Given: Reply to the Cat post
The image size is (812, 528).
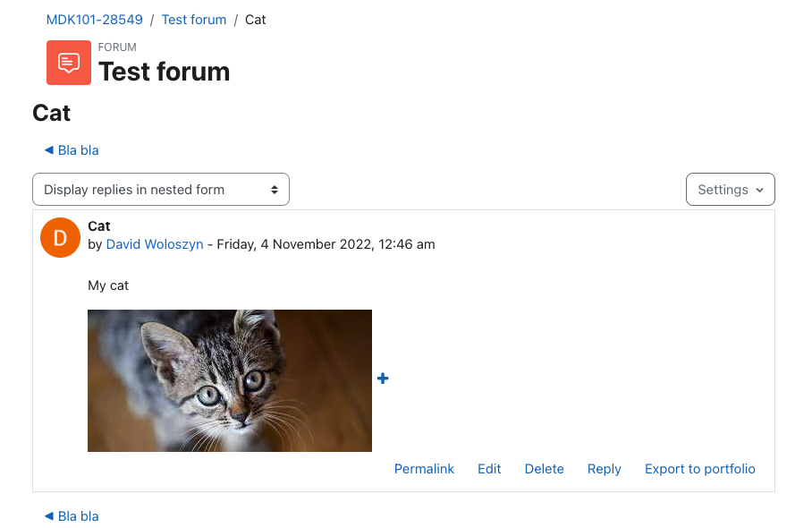Looking at the screenshot, I should click(604, 469).
